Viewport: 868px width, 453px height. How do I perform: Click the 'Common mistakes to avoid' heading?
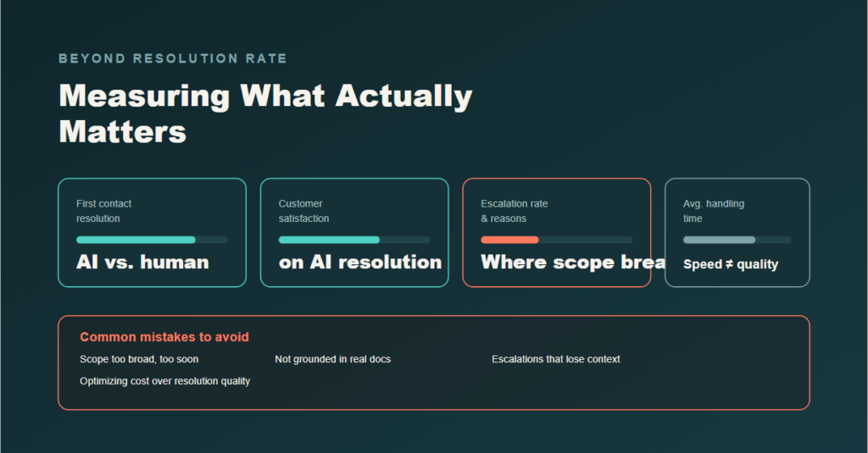(x=164, y=337)
